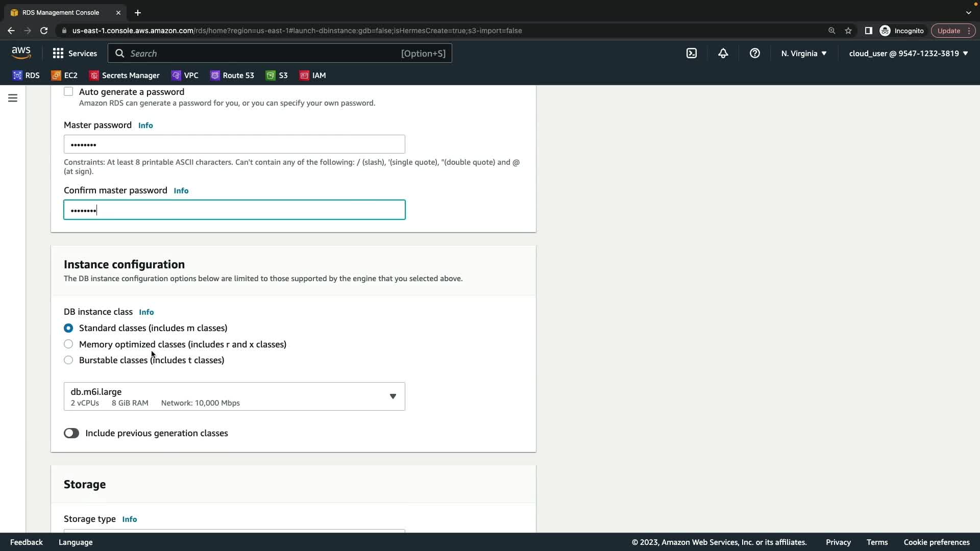The height and width of the screenshot is (551, 980).
Task: Expand the hamburger side navigation menu
Action: click(13, 97)
